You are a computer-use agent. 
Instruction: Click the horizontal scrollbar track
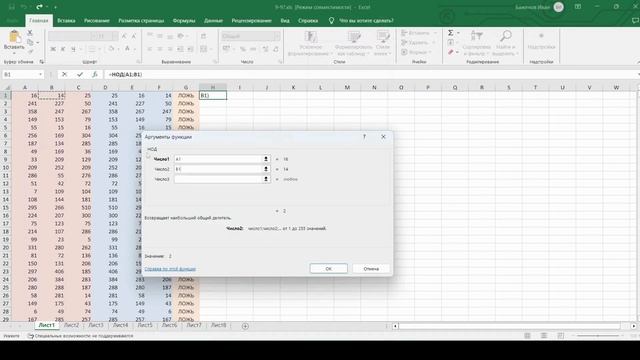coord(509,326)
